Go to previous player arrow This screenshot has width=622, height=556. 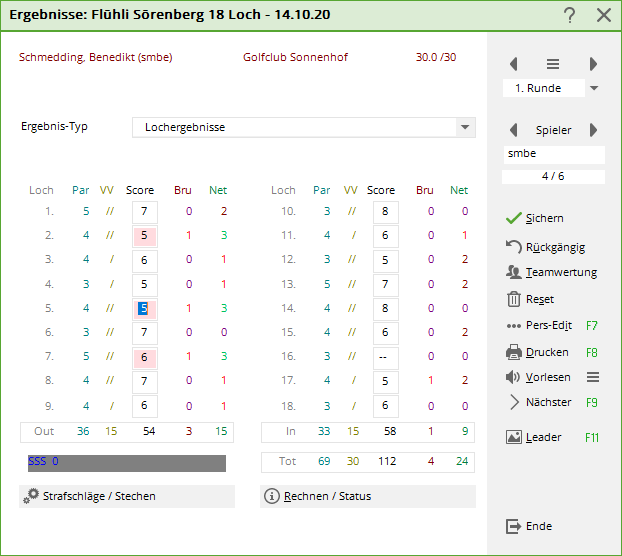[x=514, y=130]
